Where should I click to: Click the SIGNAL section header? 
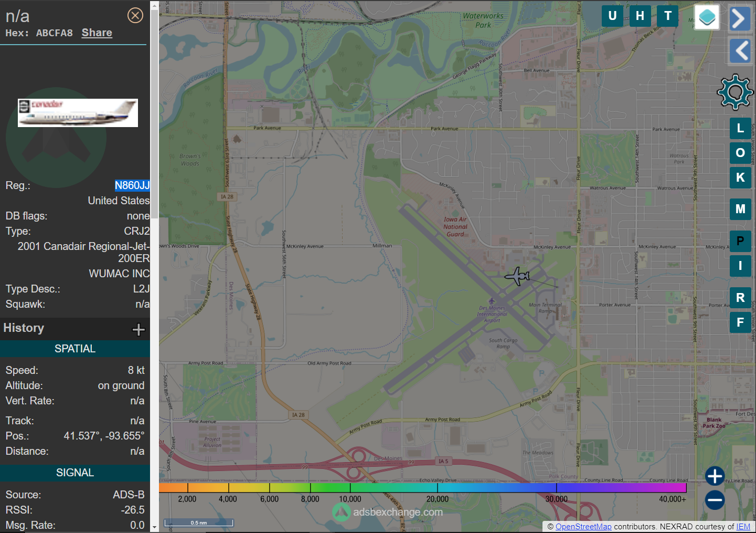coord(75,473)
